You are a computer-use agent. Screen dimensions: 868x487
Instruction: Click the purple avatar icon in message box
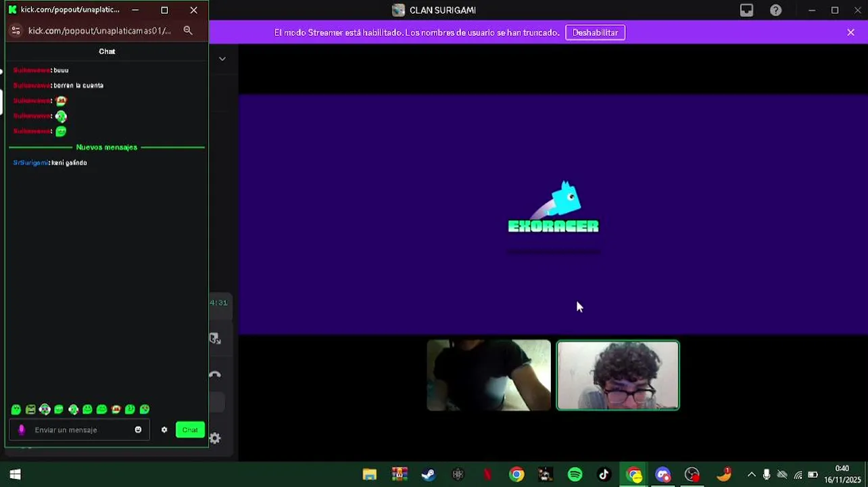pyautogui.click(x=22, y=430)
